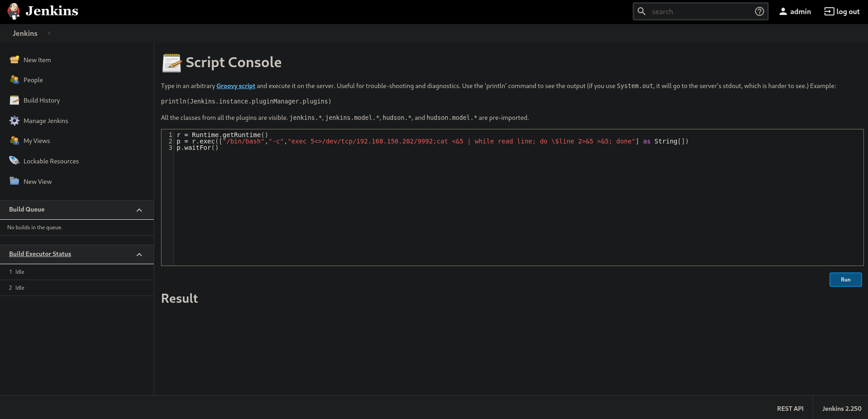Click the search magnifier icon
868x419 pixels.
(642, 11)
